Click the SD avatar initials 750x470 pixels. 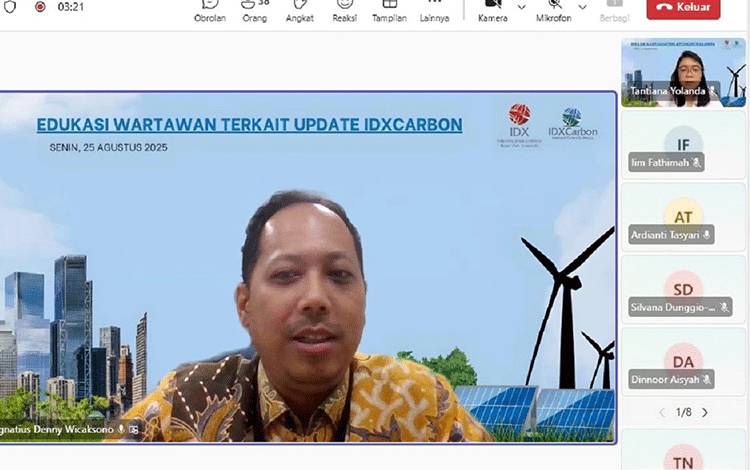tap(683, 288)
